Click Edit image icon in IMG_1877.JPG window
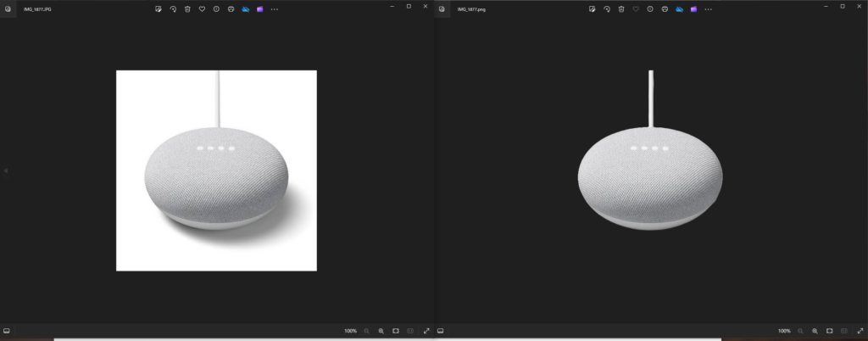Screen dimensions: 868x341 pos(159,8)
